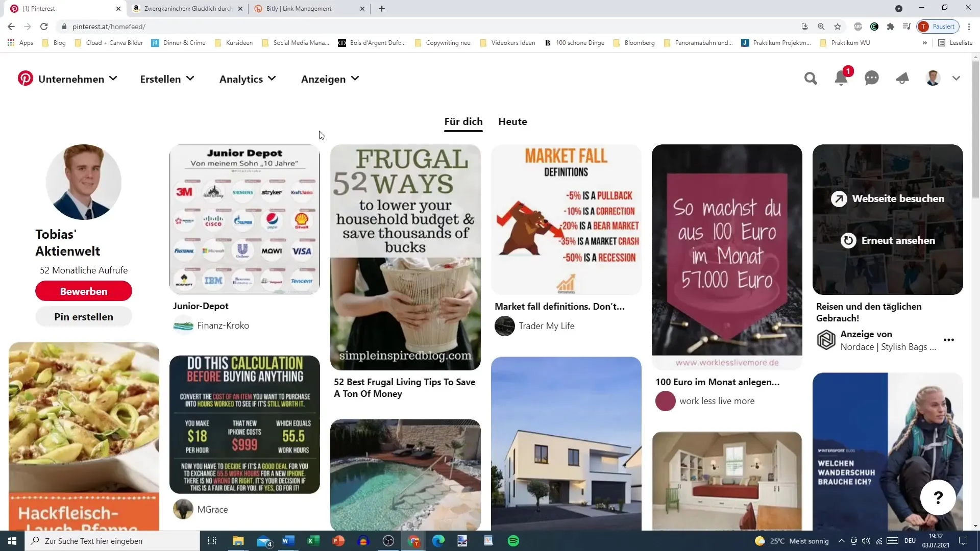
Task: Click the Pinterest home logo icon
Action: click(x=25, y=79)
